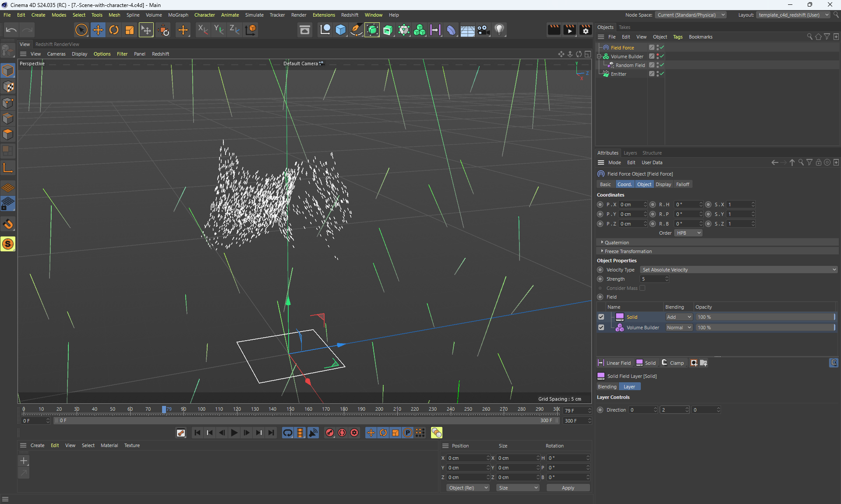Click the Light object bulb icon
Screen dimensions: 841x504
pos(499,30)
